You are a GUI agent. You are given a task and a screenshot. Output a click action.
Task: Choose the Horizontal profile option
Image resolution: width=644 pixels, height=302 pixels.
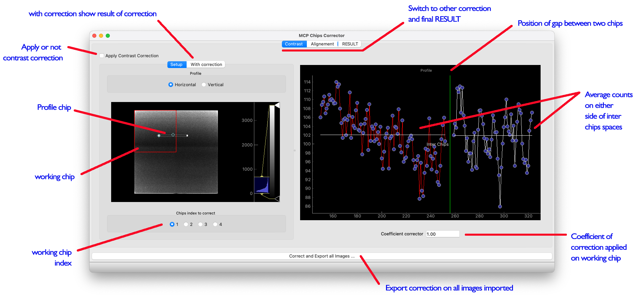pyautogui.click(x=171, y=85)
